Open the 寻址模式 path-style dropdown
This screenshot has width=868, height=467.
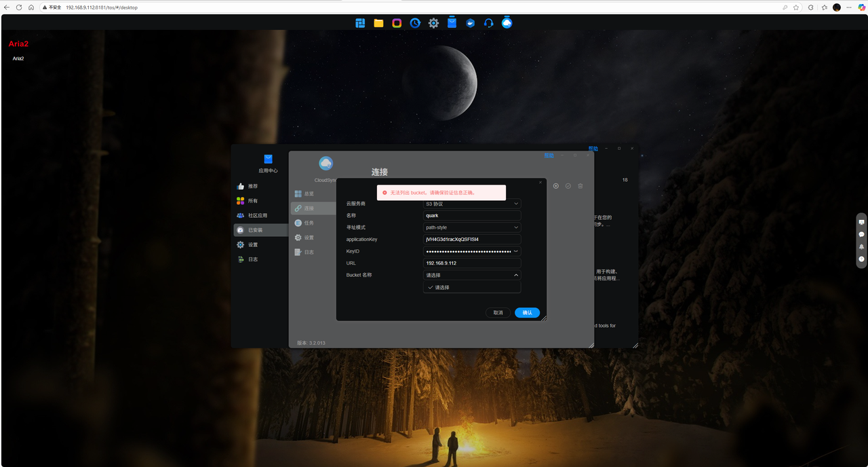point(472,227)
